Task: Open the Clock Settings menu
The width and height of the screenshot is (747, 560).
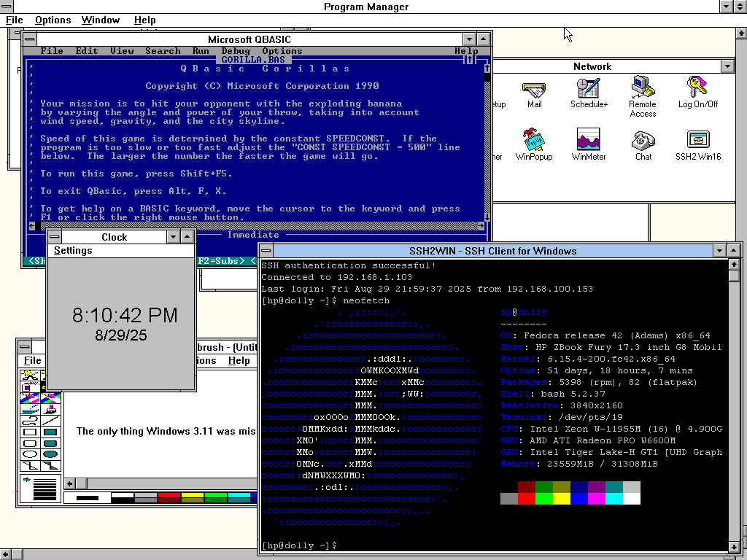Action: point(73,251)
